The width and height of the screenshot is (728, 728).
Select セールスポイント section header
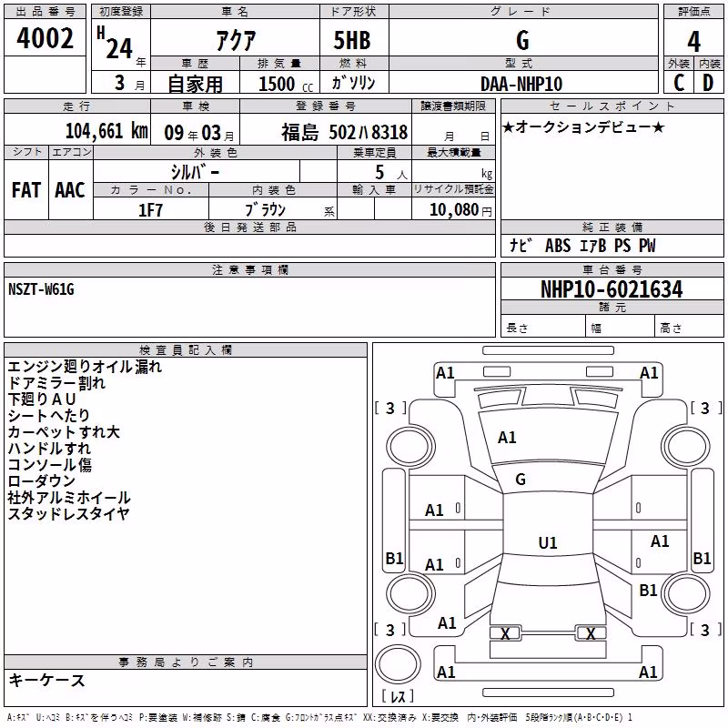click(612, 106)
